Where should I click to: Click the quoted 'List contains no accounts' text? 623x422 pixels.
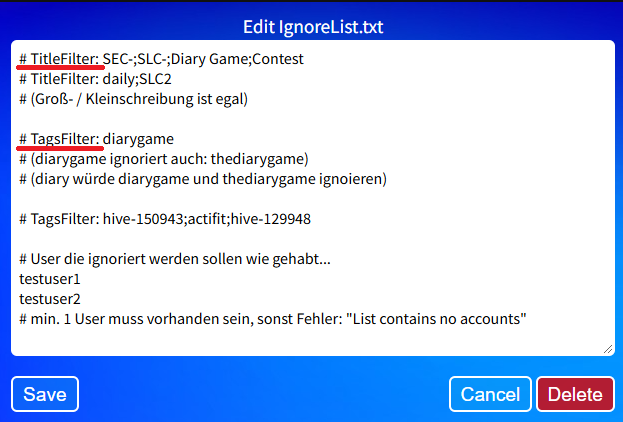coord(436,319)
